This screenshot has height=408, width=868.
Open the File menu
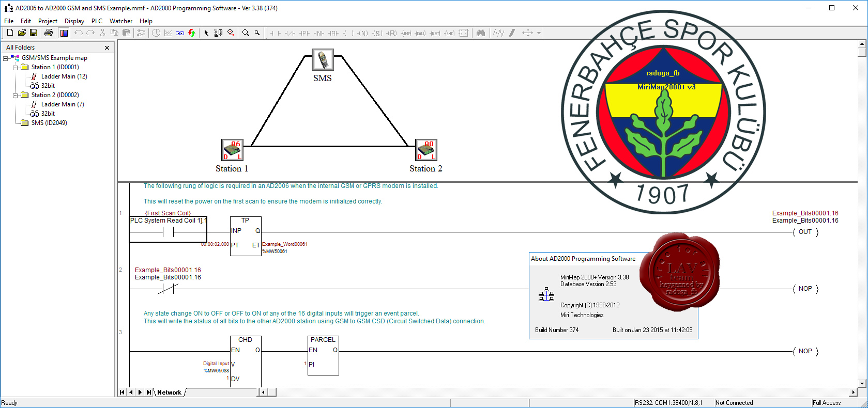(9, 21)
